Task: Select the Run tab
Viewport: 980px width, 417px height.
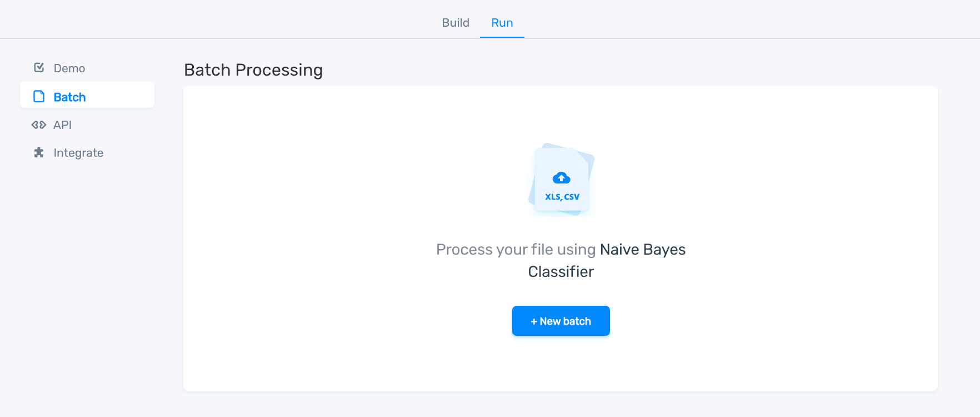Action: 502,23
